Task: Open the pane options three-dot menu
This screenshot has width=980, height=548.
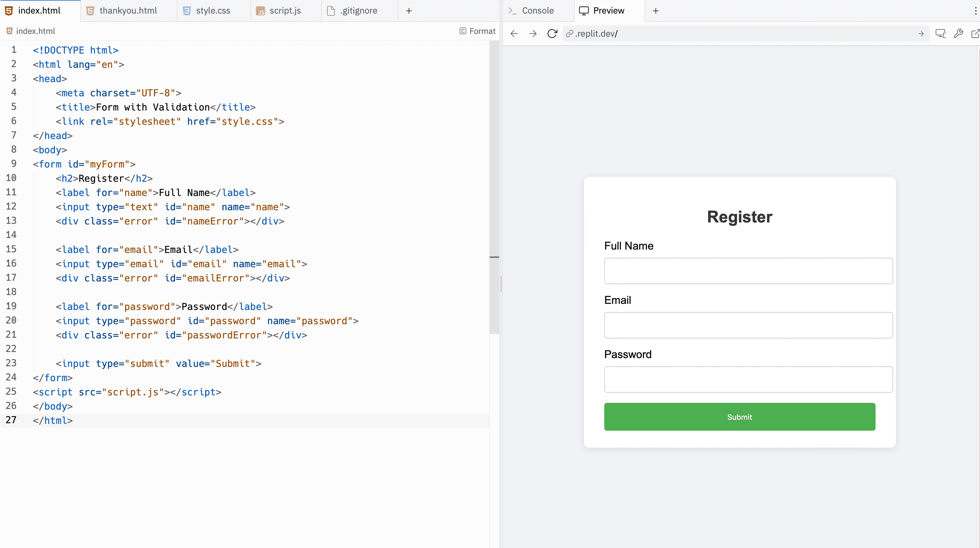Action: (976, 11)
